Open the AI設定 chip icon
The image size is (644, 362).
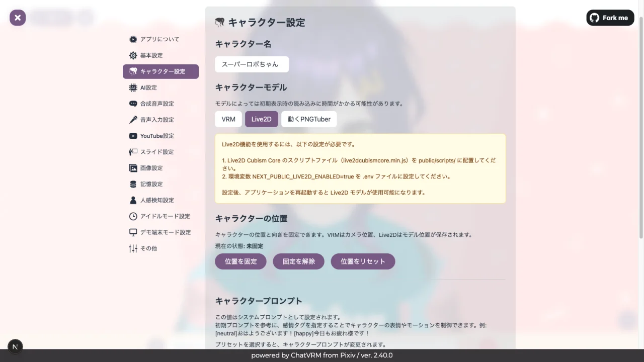coord(133,87)
